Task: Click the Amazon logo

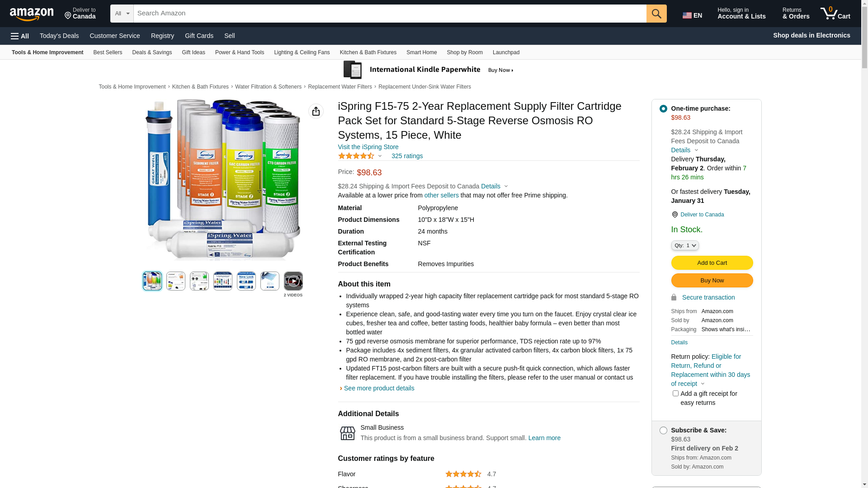Action: [32, 14]
